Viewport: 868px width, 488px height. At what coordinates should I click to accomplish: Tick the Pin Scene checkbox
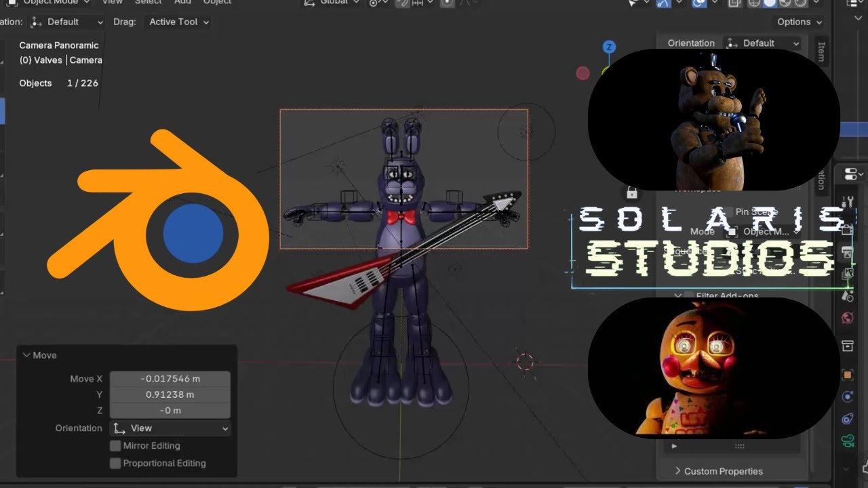[728, 212]
